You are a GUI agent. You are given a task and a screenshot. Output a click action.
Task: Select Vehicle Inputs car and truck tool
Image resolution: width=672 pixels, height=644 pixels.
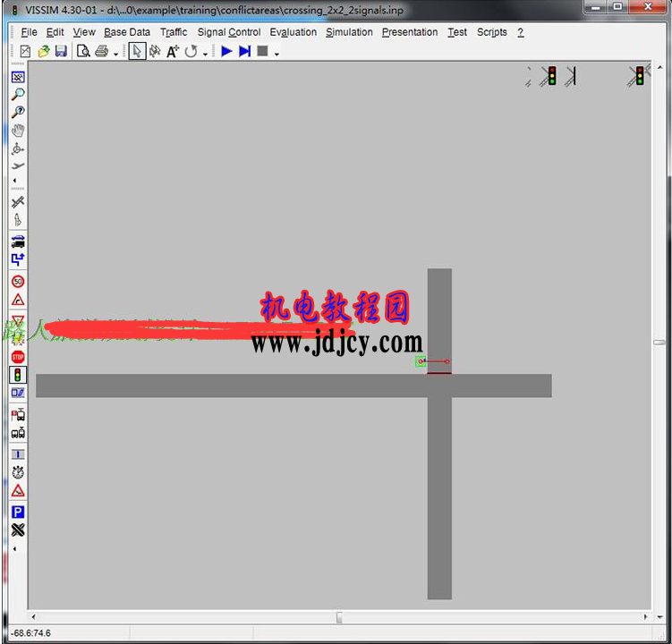pos(18,241)
